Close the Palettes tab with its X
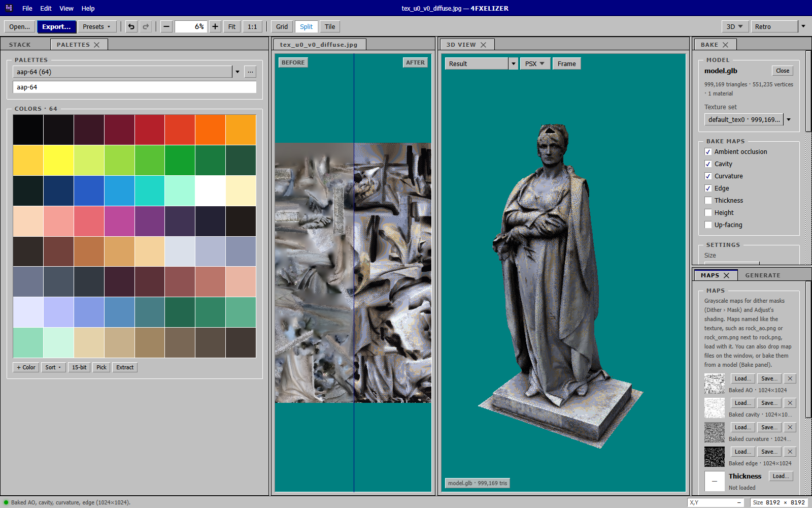The width and height of the screenshot is (812, 508). pyautogui.click(x=96, y=45)
